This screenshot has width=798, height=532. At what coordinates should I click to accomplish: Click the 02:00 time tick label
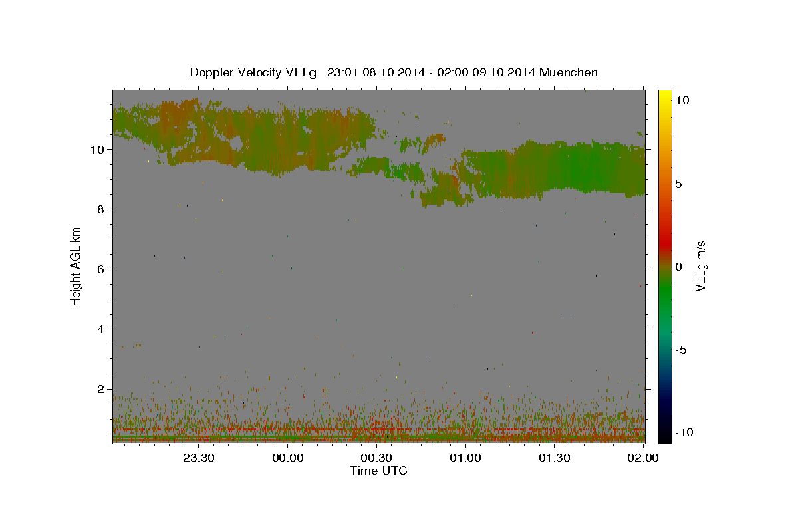click(x=643, y=458)
